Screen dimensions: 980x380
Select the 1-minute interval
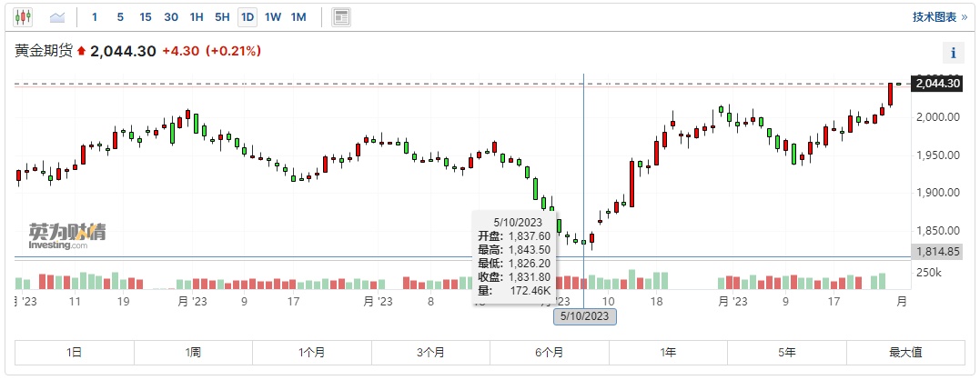(95, 16)
